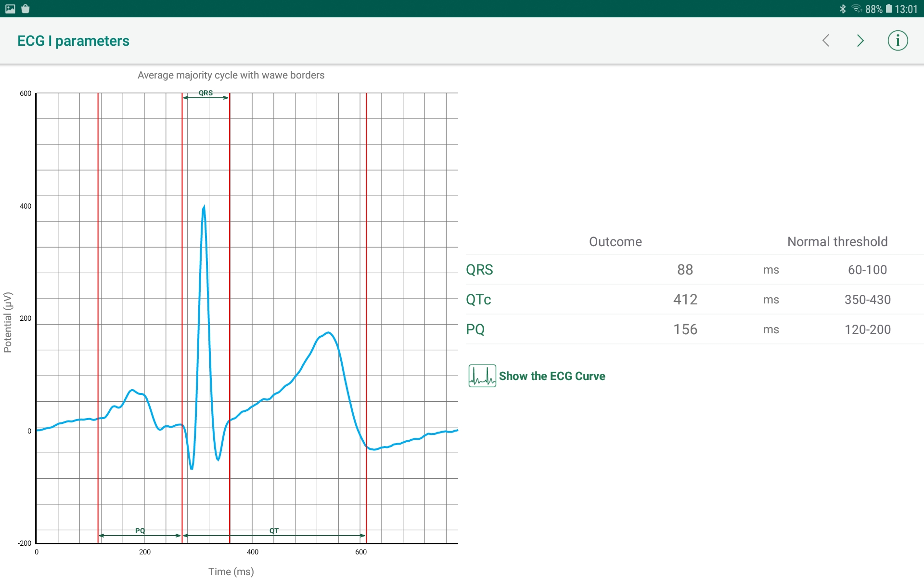Go to next page chevron arrow
The image size is (924, 578).
tap(860, 40)
